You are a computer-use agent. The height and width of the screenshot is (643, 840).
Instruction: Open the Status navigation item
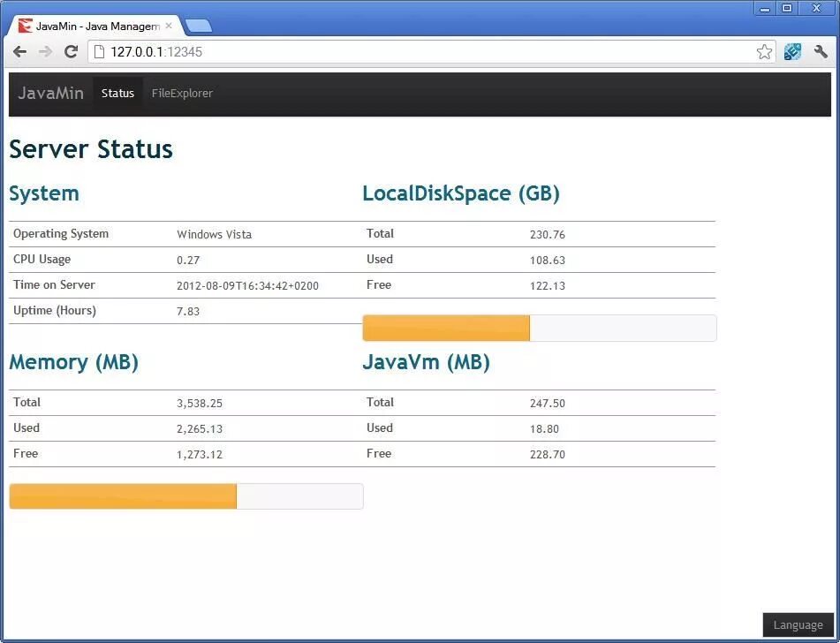[x=117, y=94]
